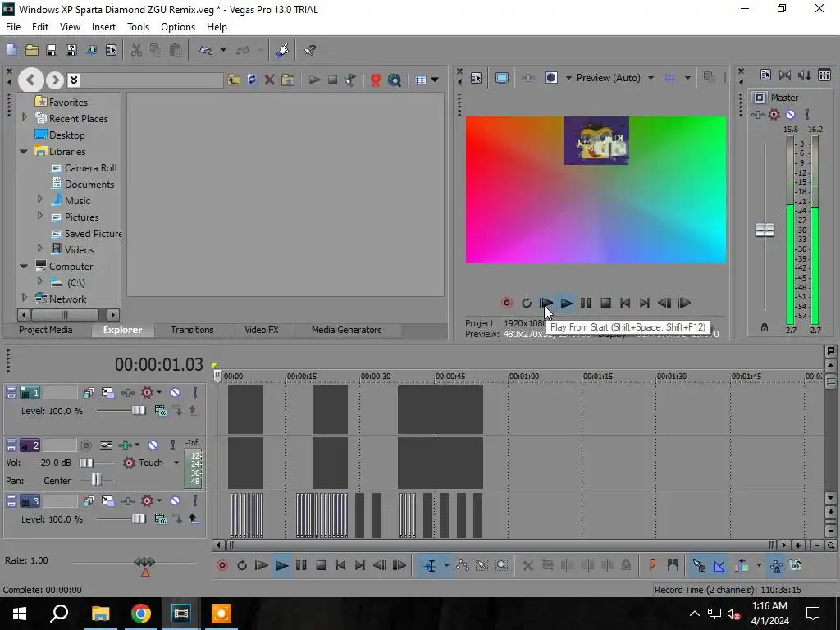Activate the What's This help cursor
Image resolution: width=840 pixels, height=630 pixels.
coord(309,50)
